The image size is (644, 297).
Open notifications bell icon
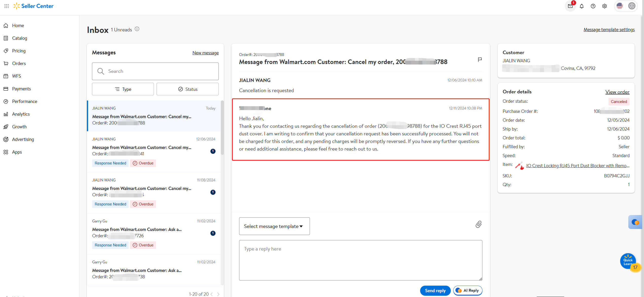click(582, 6)
